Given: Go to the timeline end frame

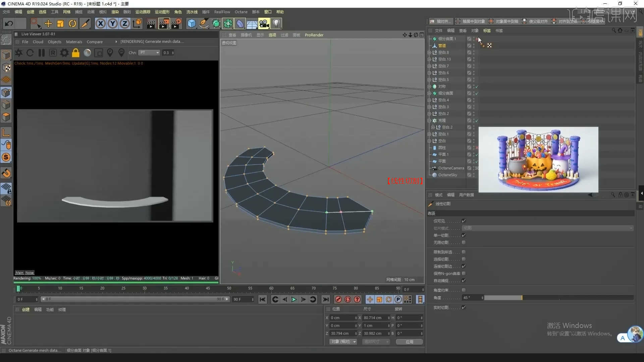Looking at the screenshot, I should coord(325,299).
